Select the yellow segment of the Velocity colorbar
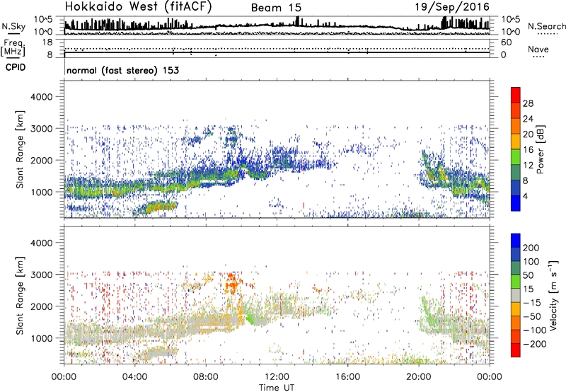The height and width of the screenshot is (392, 566). 516,309
